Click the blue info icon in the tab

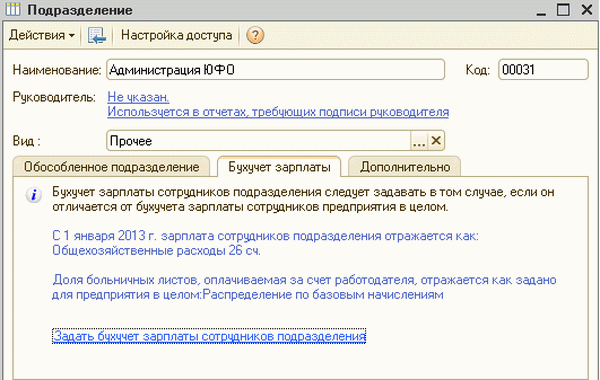[34, 195]
